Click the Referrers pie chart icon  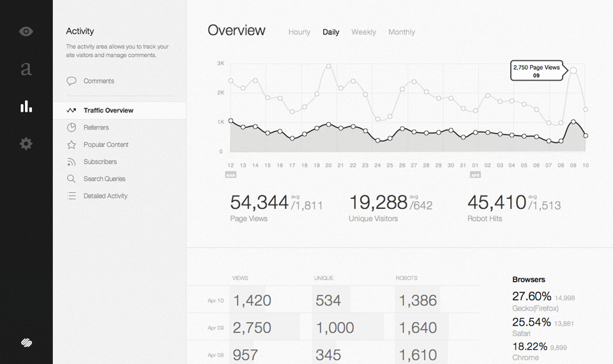click(x=72, y=128)
